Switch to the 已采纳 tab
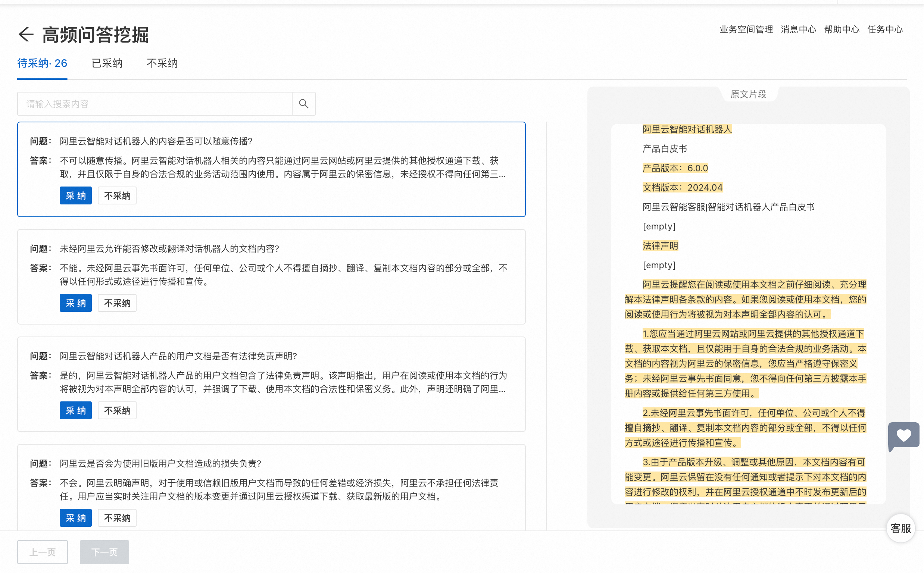This screenshot has height=573, width=924. click(107, 63)
